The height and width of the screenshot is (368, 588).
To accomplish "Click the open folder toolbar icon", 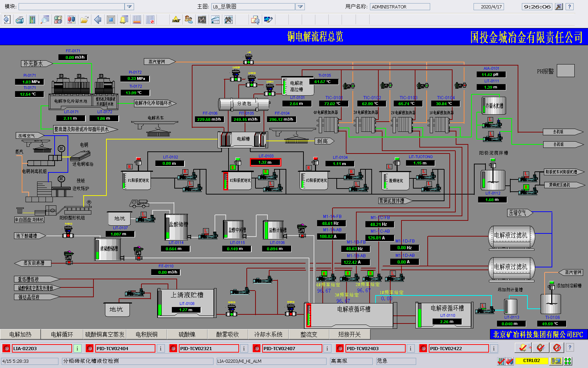I will coord(84,20).
